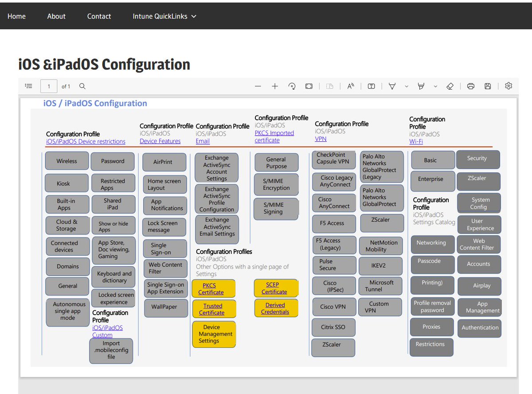
Task: Click the WallPaper box
Action: point(166,307)
